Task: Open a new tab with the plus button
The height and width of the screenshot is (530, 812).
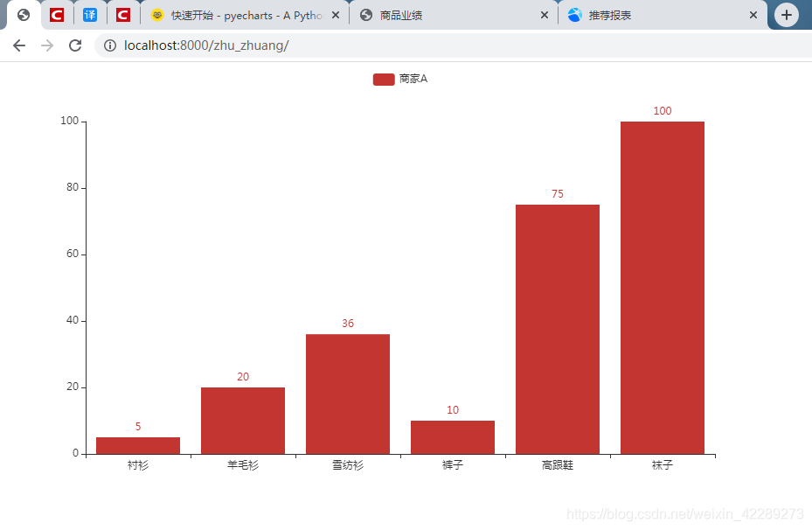Action: pos(786,14)
